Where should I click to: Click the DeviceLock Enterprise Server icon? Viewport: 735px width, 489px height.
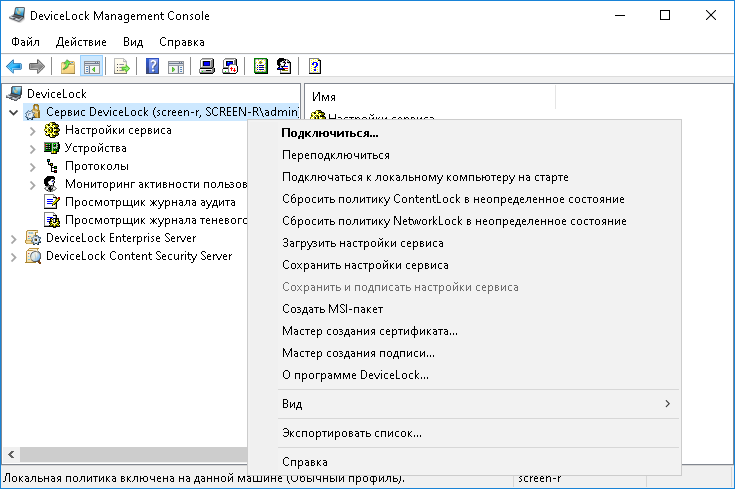pos(33,238)
